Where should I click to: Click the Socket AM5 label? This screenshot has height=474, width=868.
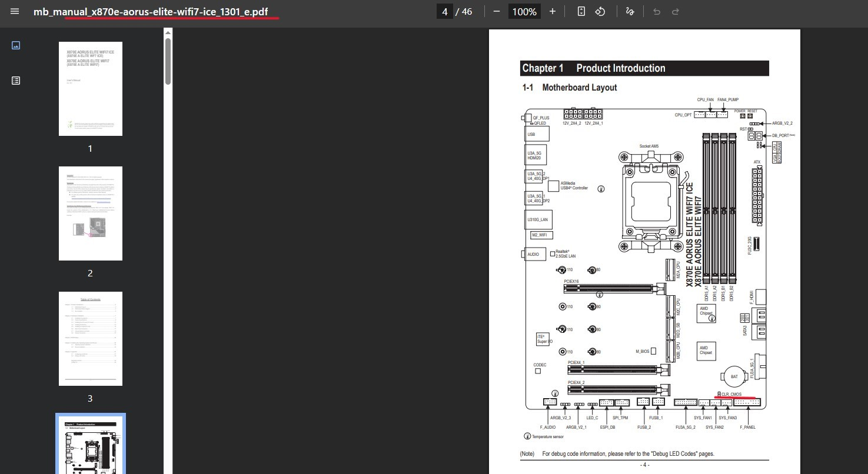point(649,146)
